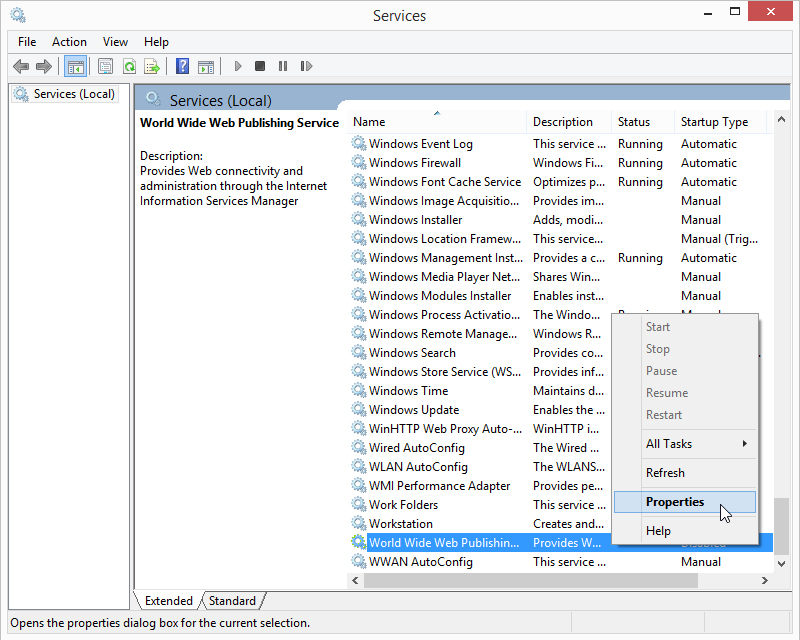Viewport: 800px width, 640px height.
Task: Click the Manual startup type of WWAN AutoConfig
Action: point(701,561)
